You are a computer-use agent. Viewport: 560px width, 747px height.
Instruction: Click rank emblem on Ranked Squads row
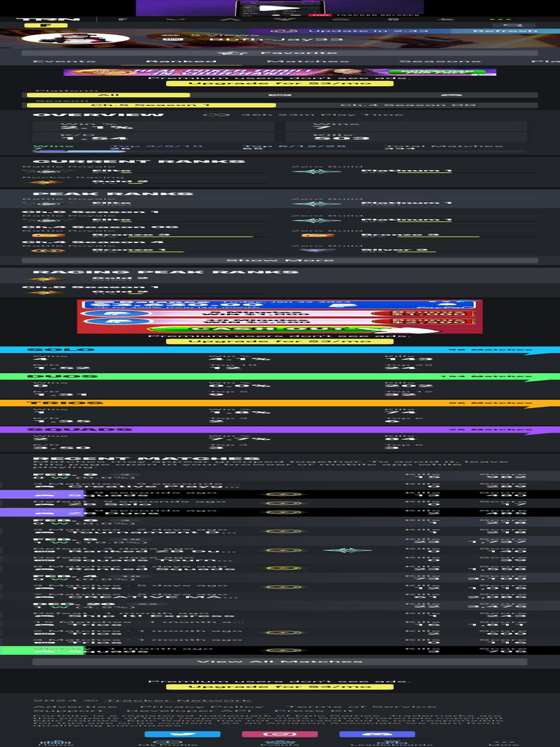(x=284, y=568)
